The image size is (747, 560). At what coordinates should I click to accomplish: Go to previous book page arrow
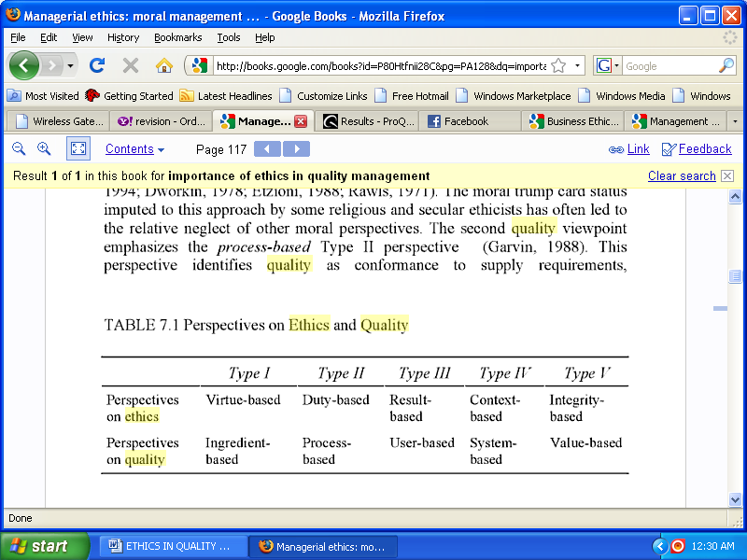point(268,149)
